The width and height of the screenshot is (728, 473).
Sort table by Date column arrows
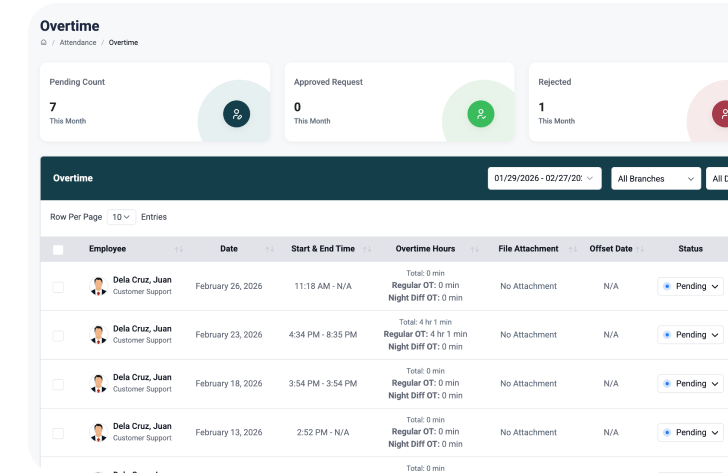click(269, 249)
